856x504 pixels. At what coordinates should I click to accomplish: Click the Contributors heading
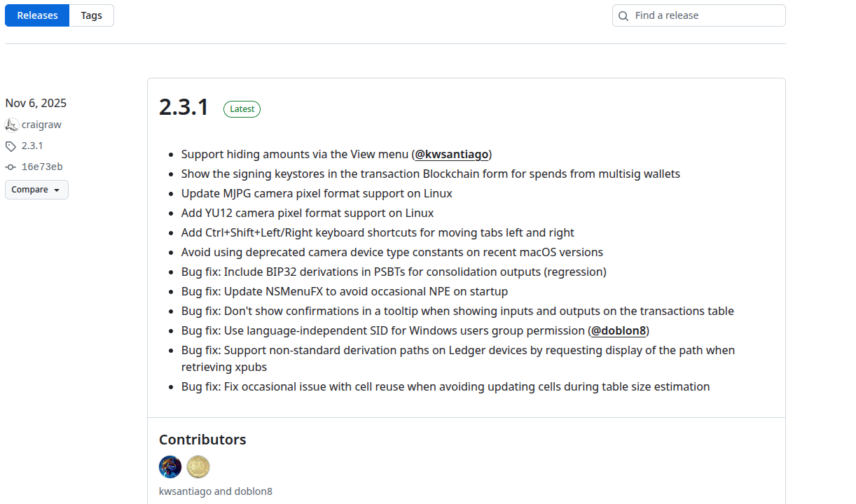202,440
